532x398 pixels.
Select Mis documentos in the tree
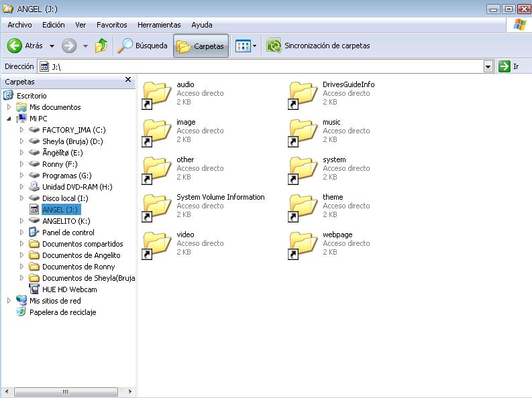55,107
